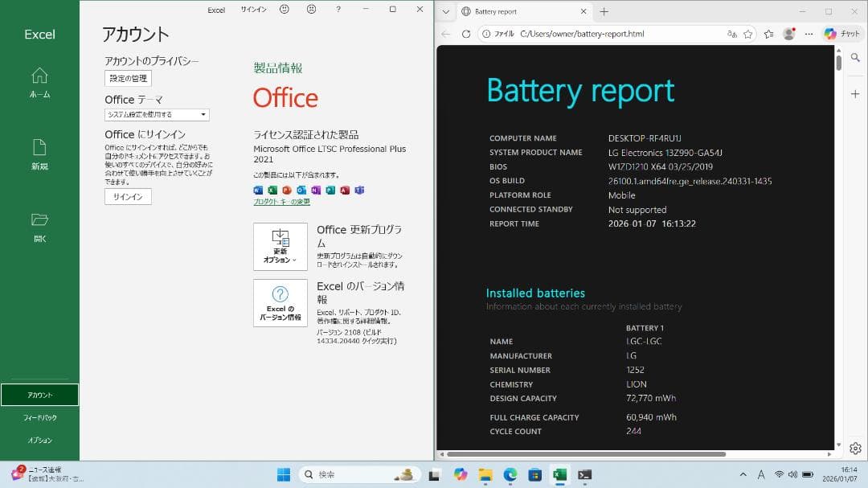Open the Office テーマ dropdown
868x488 pixels.
(155, 114)
